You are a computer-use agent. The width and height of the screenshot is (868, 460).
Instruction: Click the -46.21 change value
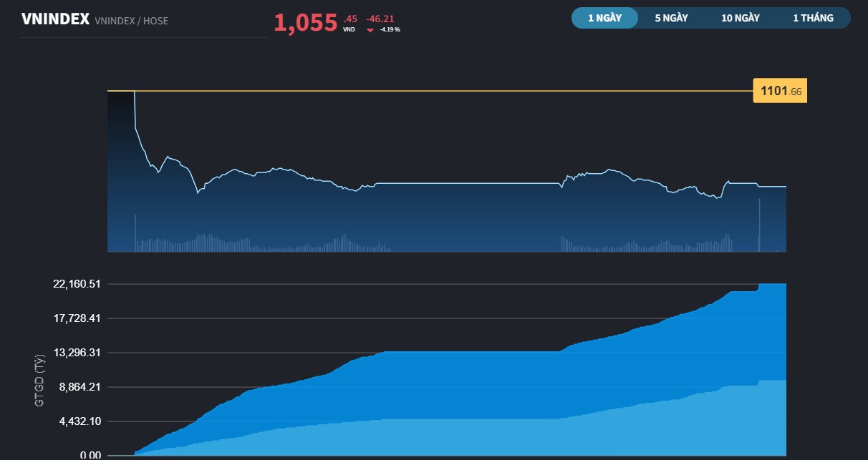(x=380, y=19)
